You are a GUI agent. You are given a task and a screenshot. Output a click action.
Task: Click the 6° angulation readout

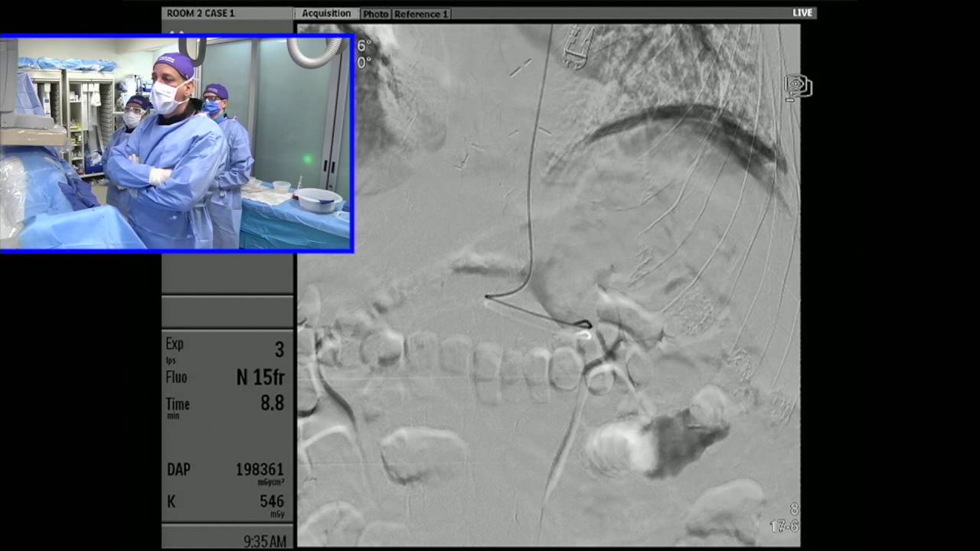tap(364, 46)
